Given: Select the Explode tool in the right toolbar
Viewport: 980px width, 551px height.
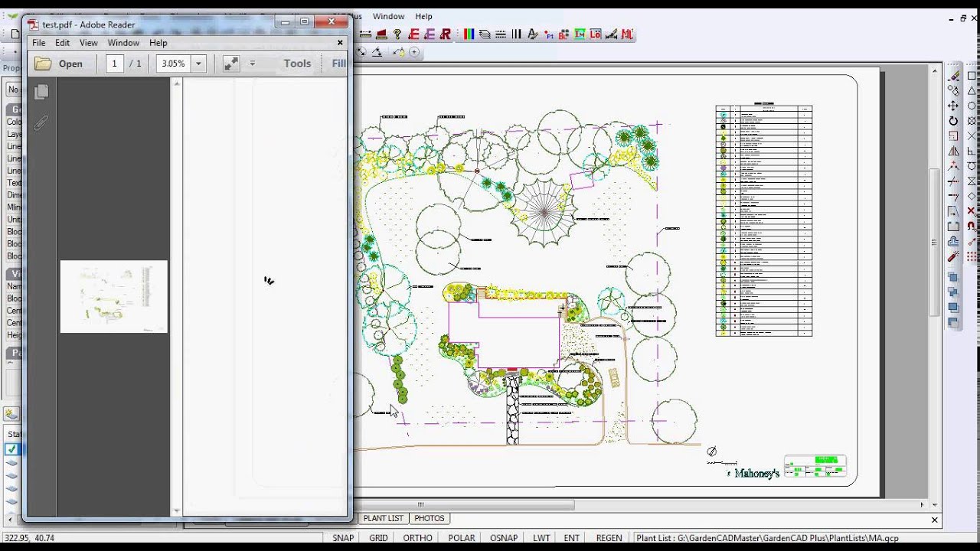Looking at the screenshot, I should (x=953, y=257).
